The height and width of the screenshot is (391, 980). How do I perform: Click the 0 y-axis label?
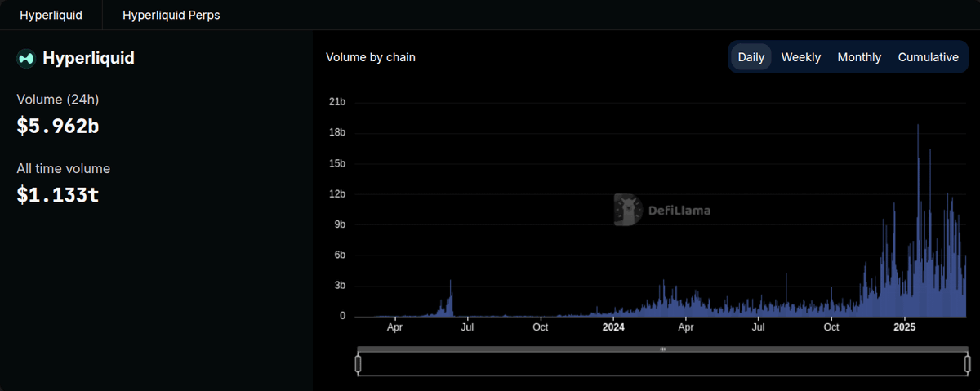coord(342,316)
